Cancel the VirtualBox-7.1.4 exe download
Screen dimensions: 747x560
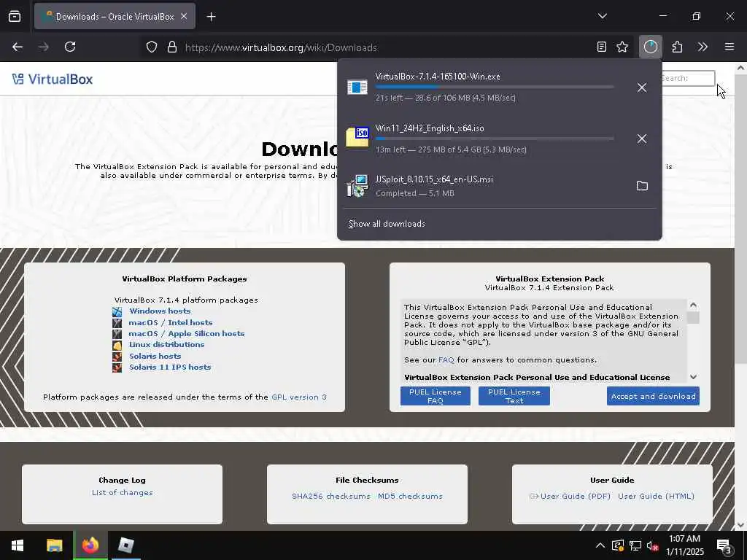(x=642, y=87)
